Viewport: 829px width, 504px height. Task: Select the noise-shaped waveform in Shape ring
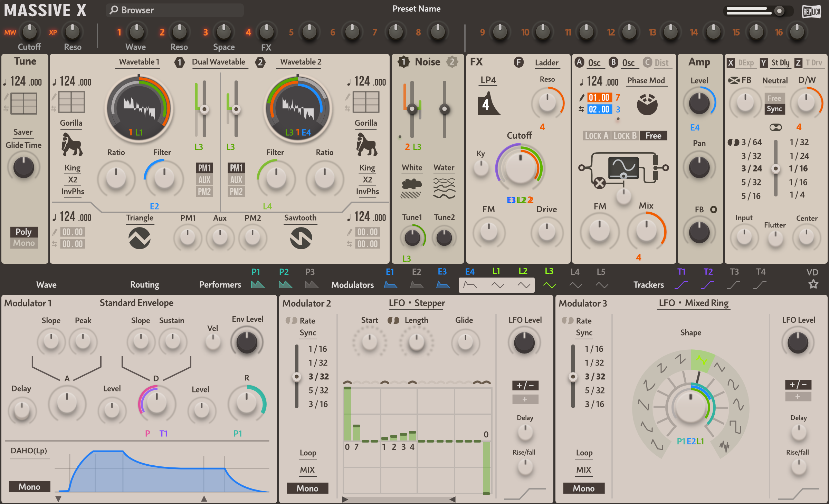tap(724, 446)
